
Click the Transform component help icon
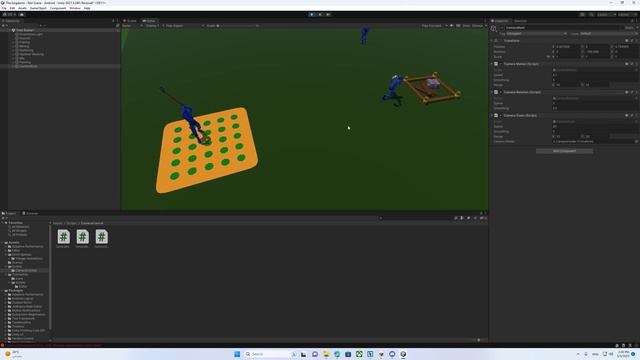pos(627,40)
